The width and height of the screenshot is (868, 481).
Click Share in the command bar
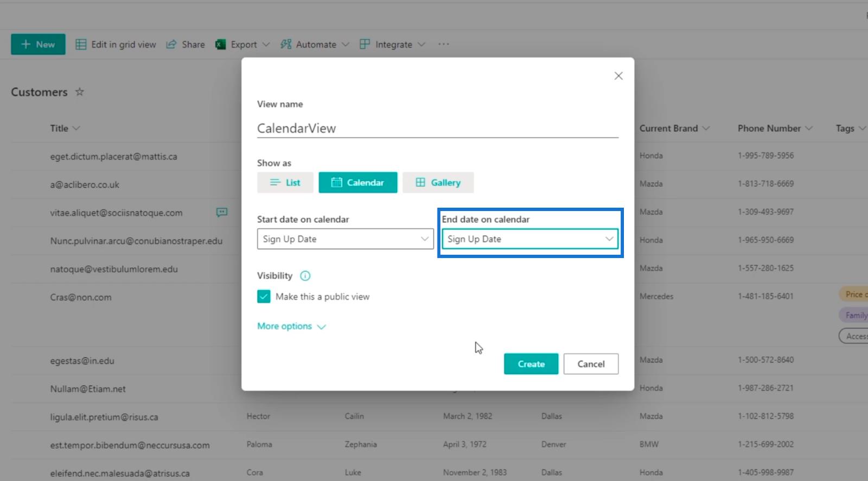[186, 44]
